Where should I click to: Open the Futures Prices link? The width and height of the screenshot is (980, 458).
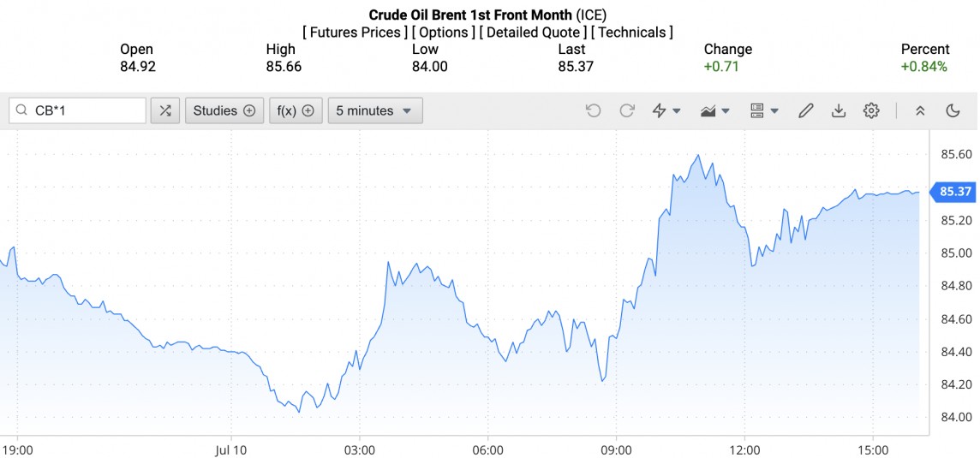(x=355, y=33)
